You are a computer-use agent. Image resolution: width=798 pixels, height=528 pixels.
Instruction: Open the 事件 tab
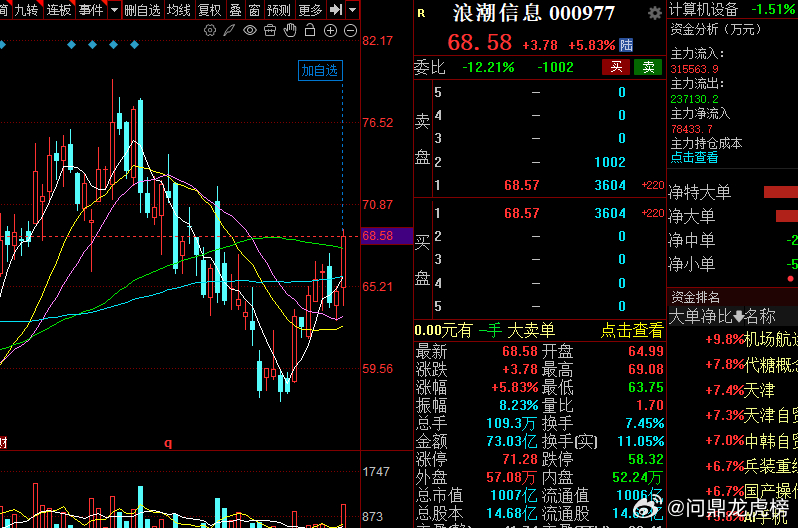(91, 10)
